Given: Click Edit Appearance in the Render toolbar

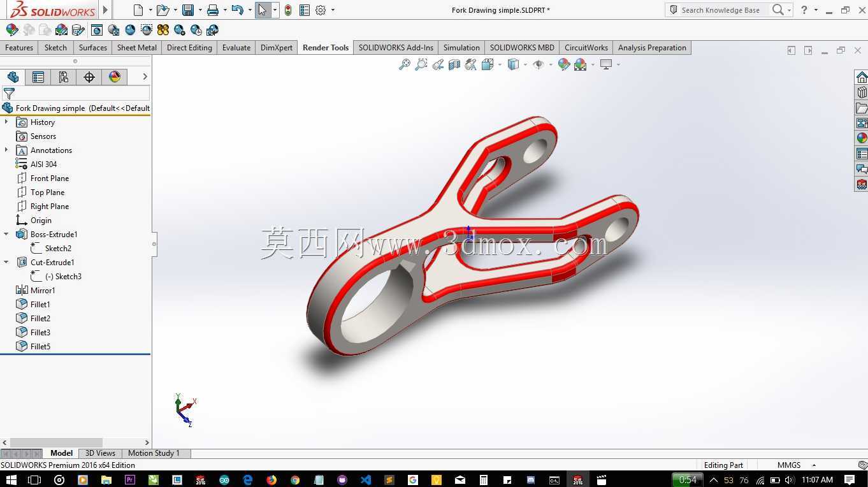Looking at the screenshot, I should pyautogui.click(x=11, y=30).
